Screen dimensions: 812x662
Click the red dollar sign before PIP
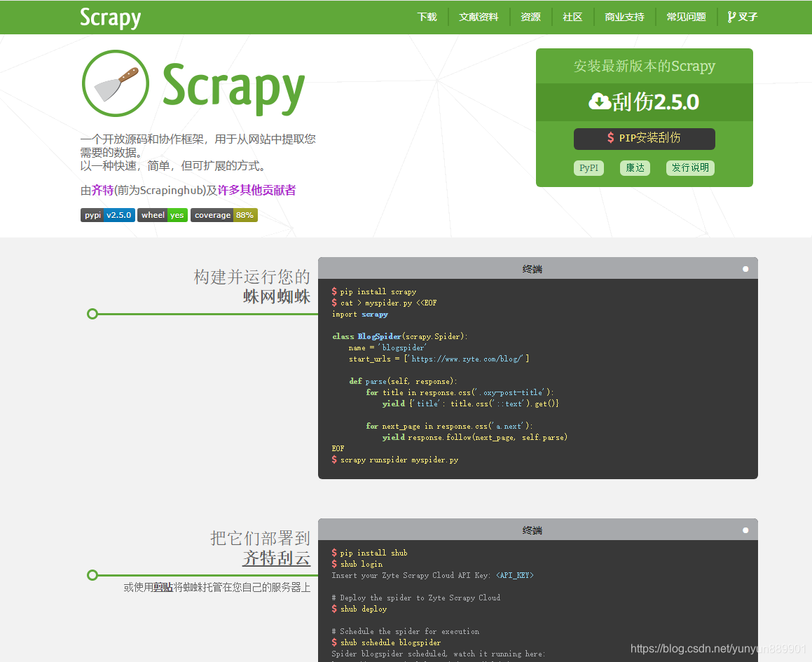point(610,138)
